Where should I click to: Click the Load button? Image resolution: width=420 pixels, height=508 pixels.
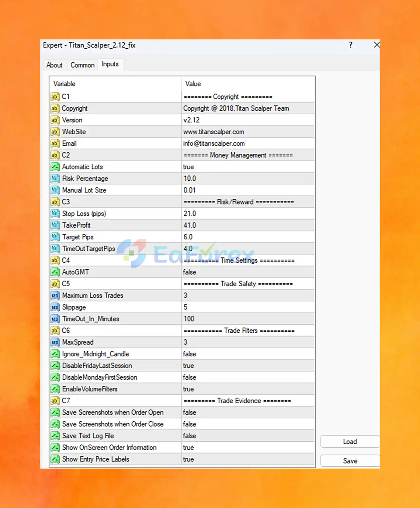350,442
